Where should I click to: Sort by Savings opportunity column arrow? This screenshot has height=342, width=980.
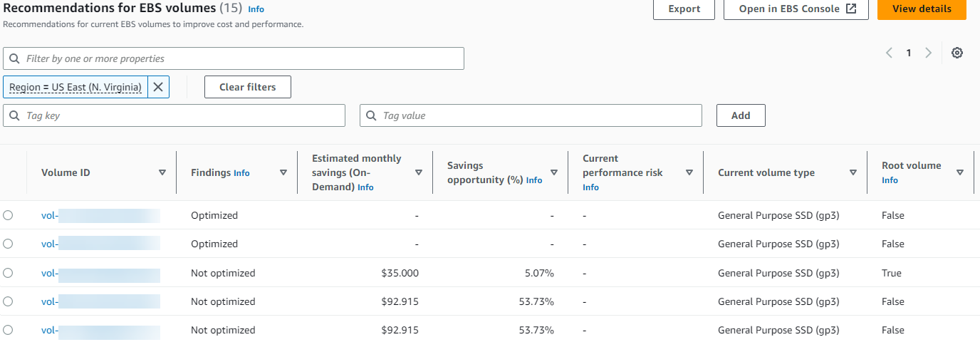pyautogui.click(x=554, y=172)
